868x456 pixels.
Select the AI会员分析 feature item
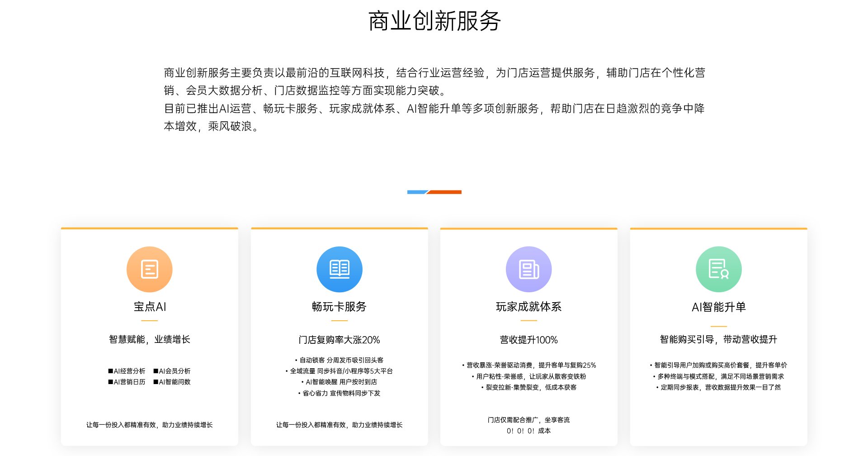(172, 371)
